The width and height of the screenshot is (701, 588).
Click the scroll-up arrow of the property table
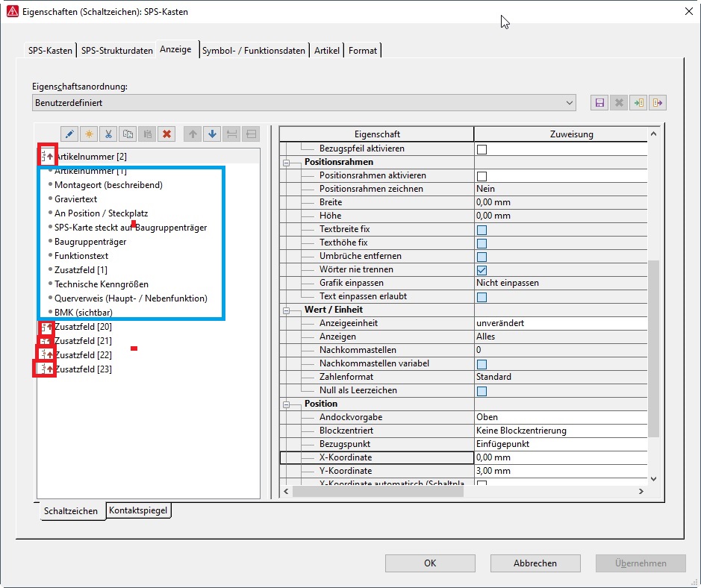click(x=653, y=134)
